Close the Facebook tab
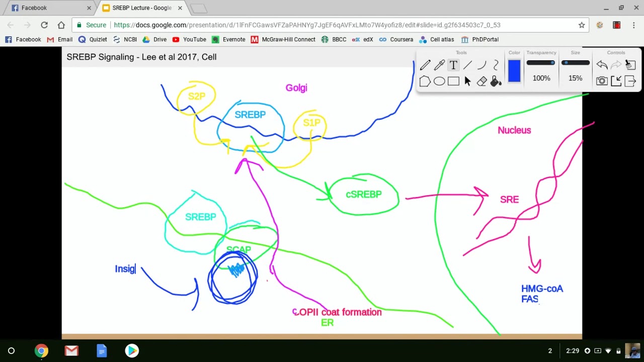The height and width of the screenshot is (362, 644). (x=89, y=8)
